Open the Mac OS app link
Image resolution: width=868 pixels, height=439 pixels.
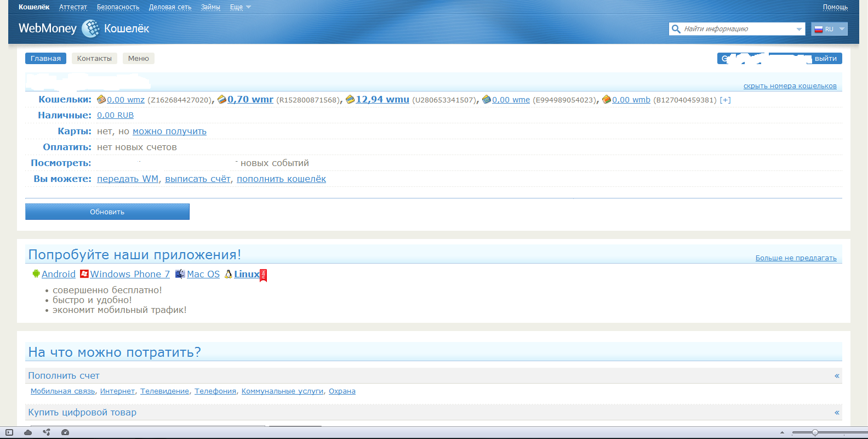203,274
